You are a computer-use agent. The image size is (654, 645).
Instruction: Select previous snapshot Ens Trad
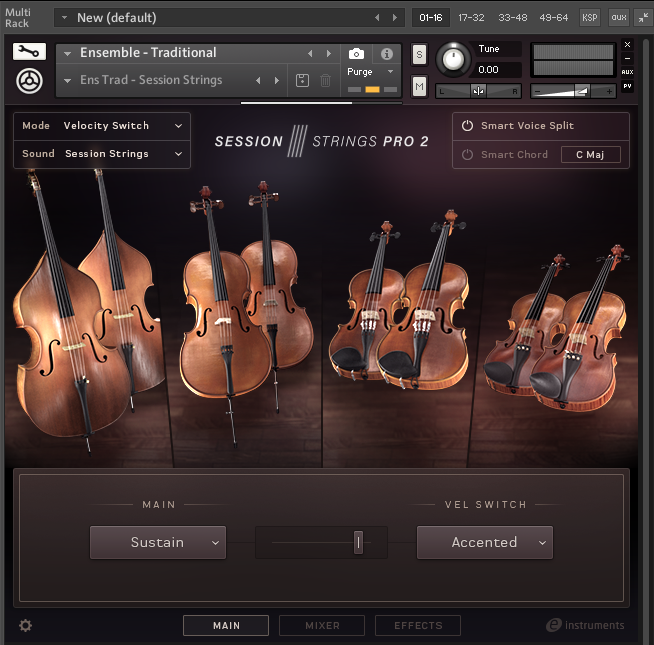(258, 80)
